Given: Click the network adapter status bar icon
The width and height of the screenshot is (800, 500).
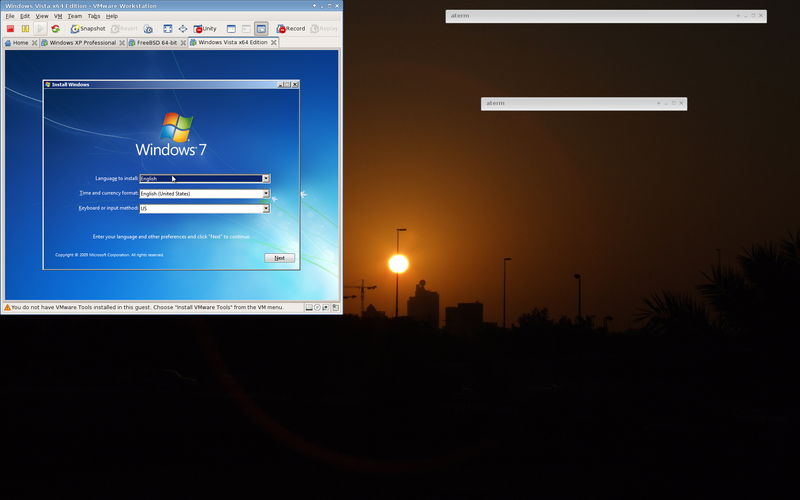Looking at the screenshot, I should [x=326, y=308].
